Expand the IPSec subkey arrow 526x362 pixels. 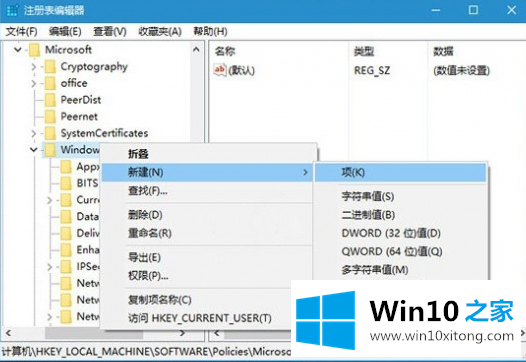click(49, 267)
